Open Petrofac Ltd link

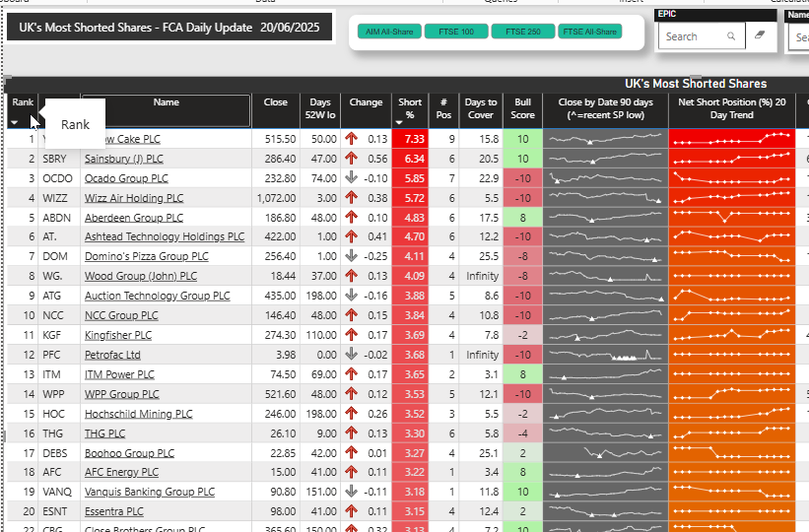[x=112, y=355]
